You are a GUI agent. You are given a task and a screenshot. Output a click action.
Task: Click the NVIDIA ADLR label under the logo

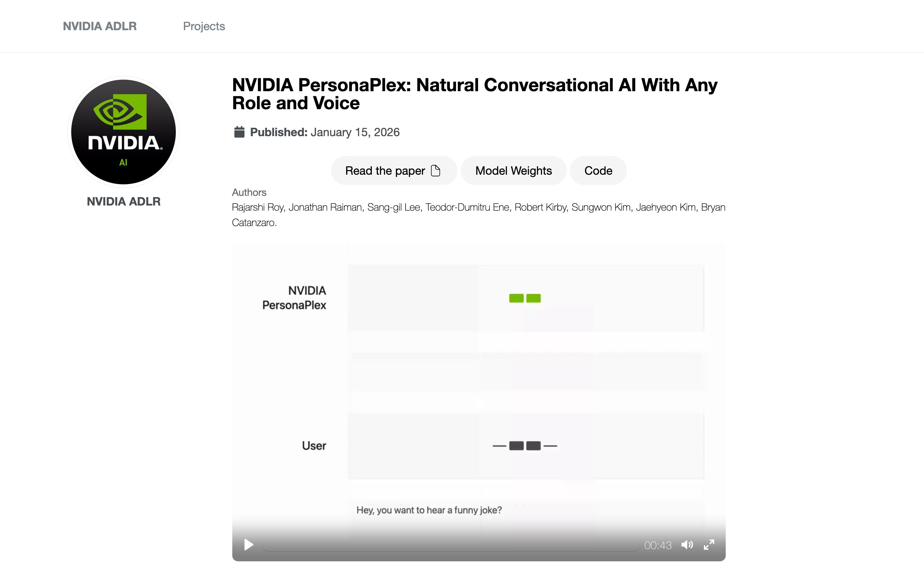(123, 201)
